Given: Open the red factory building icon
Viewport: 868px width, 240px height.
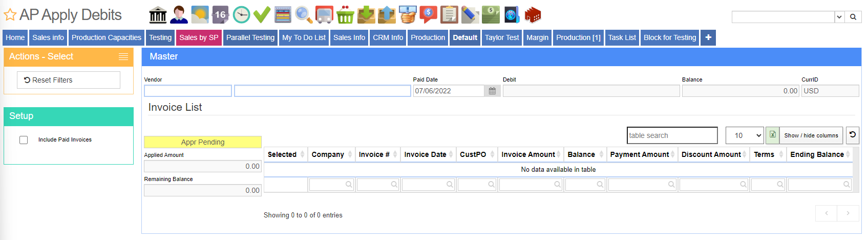Looking at the screenshot, I should 533,15.
